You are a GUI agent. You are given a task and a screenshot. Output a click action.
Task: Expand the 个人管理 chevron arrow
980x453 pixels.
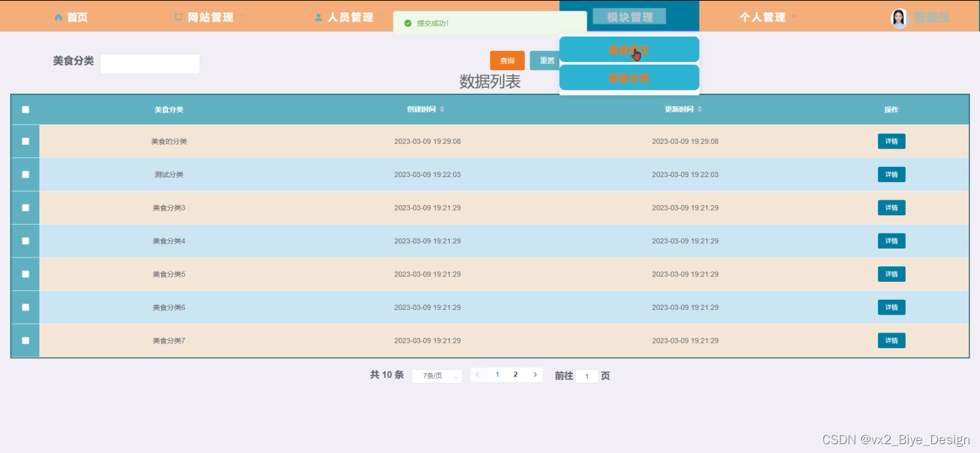tap(794, 16)
